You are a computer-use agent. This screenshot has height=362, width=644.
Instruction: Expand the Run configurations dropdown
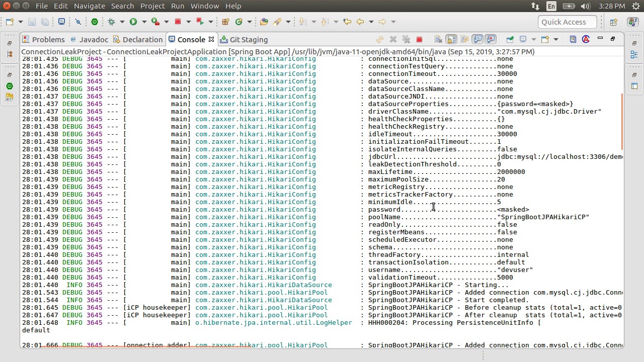[144, 22]
